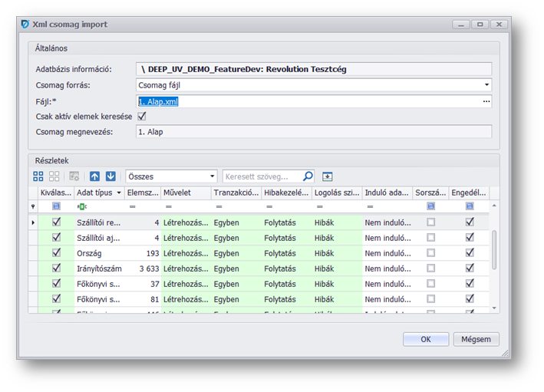Viewport: 544px width, 392px height.
Task: Open the Adat típus column filter arrow
Action: [119, 193]
